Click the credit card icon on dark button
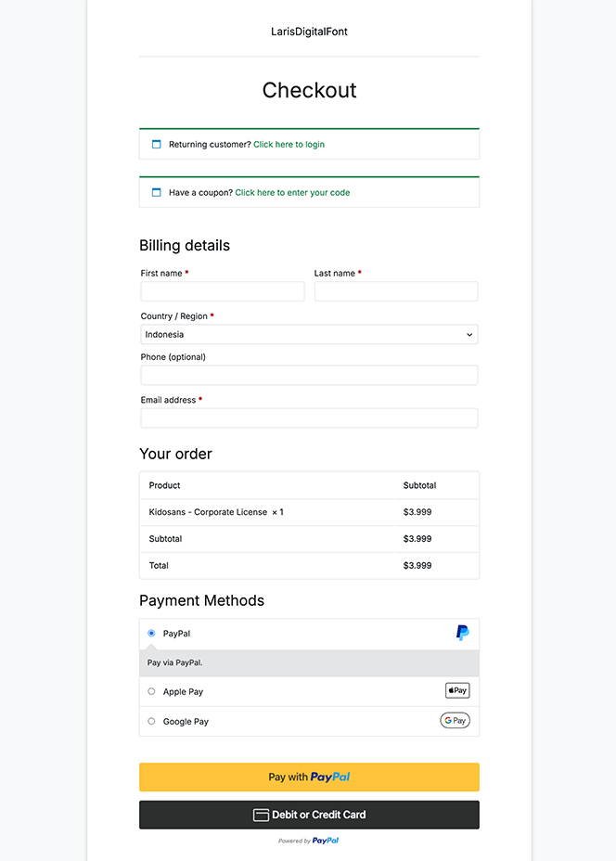The height and width of the screenshot is (861, 616). [x=261, y=815]
